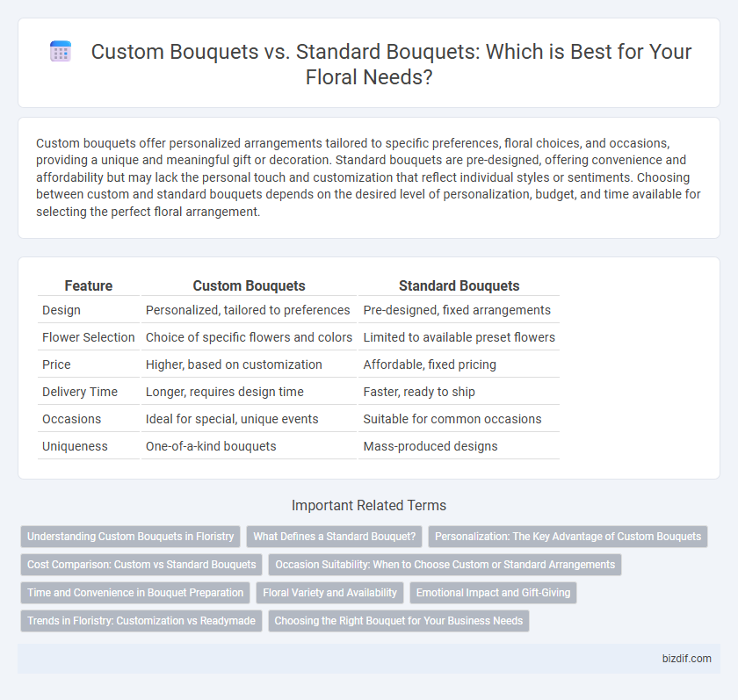Click 'Occasion Suitability' related term tag
The height and width of the screenshot is (700, 738).
(x=445, y=565)
